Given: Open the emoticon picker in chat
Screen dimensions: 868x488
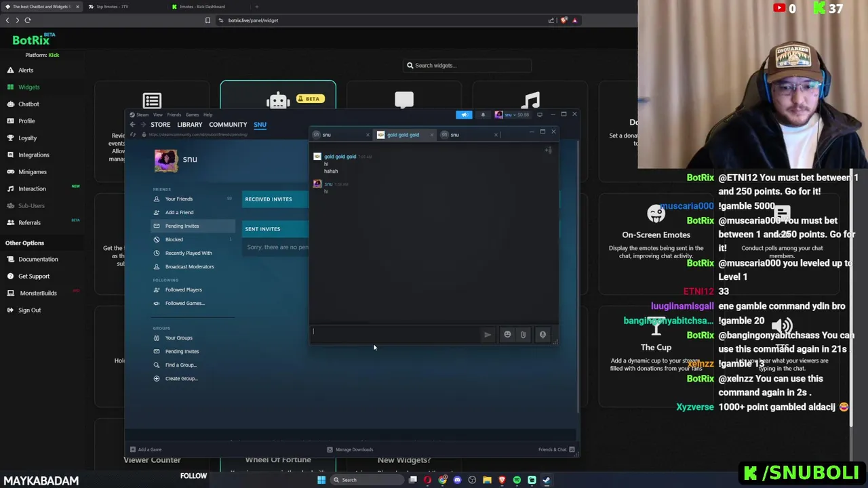Looking at the screenshot, I should [507, 334].
